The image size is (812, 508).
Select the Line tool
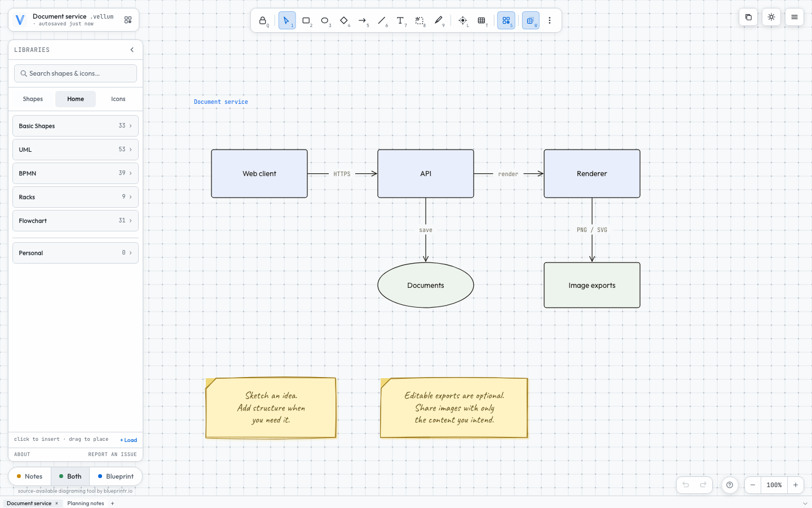(x=382, y=20)
